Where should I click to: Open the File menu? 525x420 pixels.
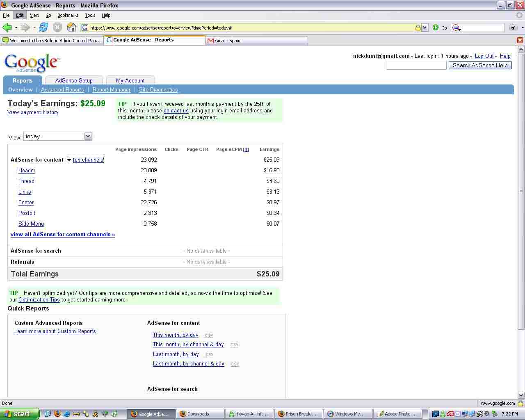pyautogui.click(x=6, y=15)
